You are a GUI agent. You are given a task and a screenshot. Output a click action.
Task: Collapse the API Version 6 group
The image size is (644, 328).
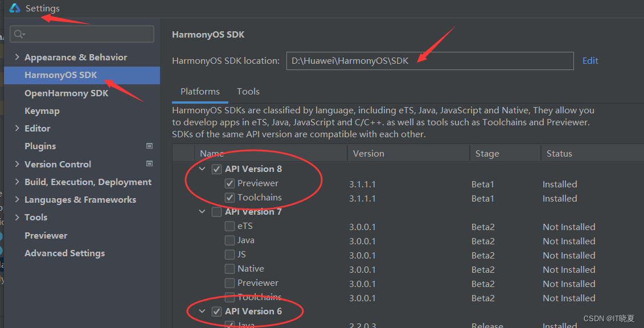coord(202,311)
